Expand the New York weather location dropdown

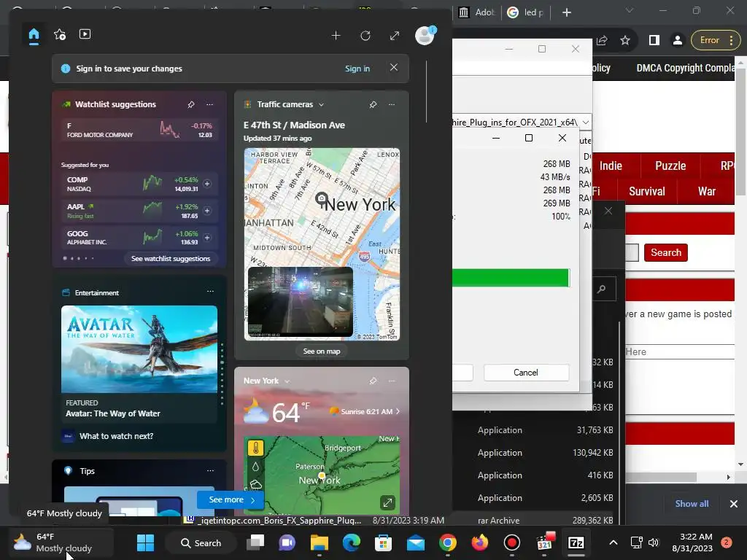pyautogui.click(x=287, y=381)
